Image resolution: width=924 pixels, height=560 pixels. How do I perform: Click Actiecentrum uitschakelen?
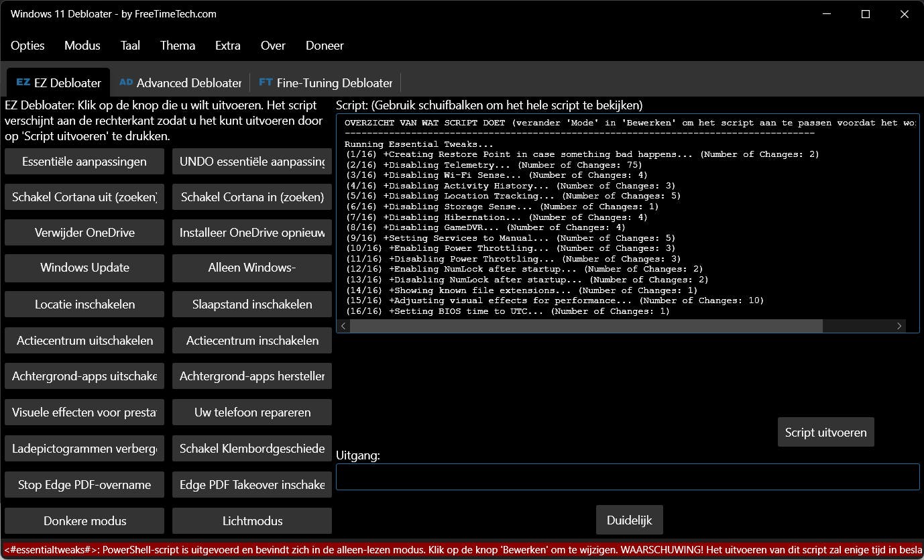click(x=84, y=341)
